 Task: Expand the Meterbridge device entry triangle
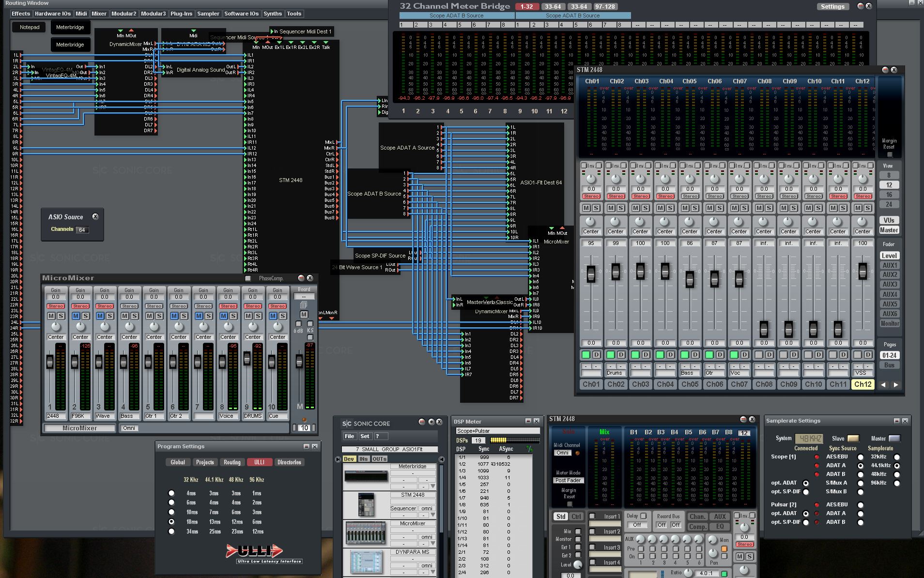pyautogui.click(x=433, y=487)
